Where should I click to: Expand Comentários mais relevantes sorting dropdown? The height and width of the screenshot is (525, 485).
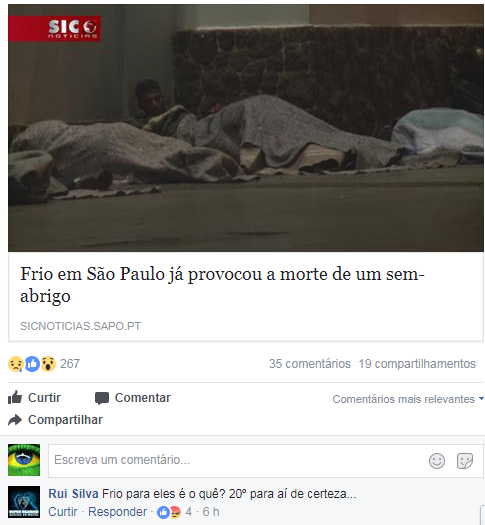408,399
